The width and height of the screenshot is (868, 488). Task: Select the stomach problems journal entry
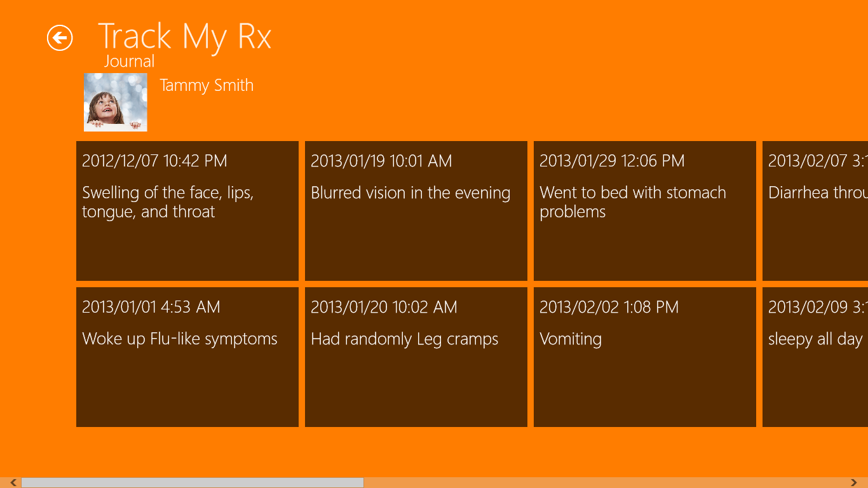(x=644, y=211)
